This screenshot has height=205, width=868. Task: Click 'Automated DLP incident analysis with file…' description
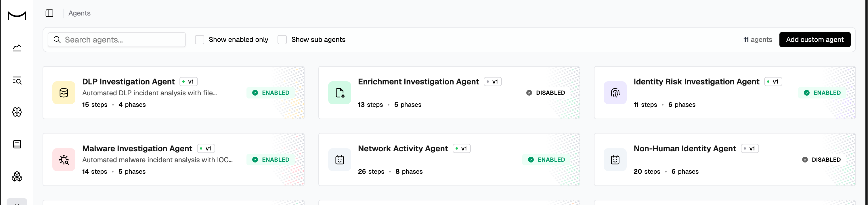(x=150, y=93)
